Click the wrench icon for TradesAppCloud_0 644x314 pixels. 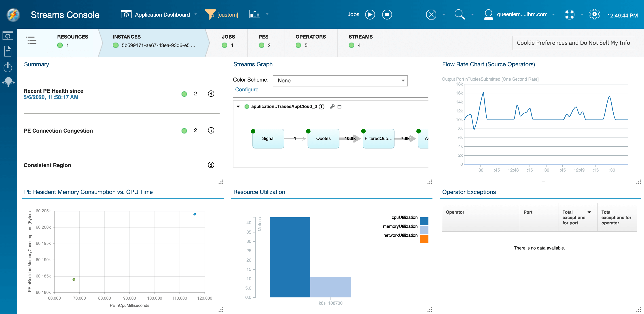[x=332, y=107]
